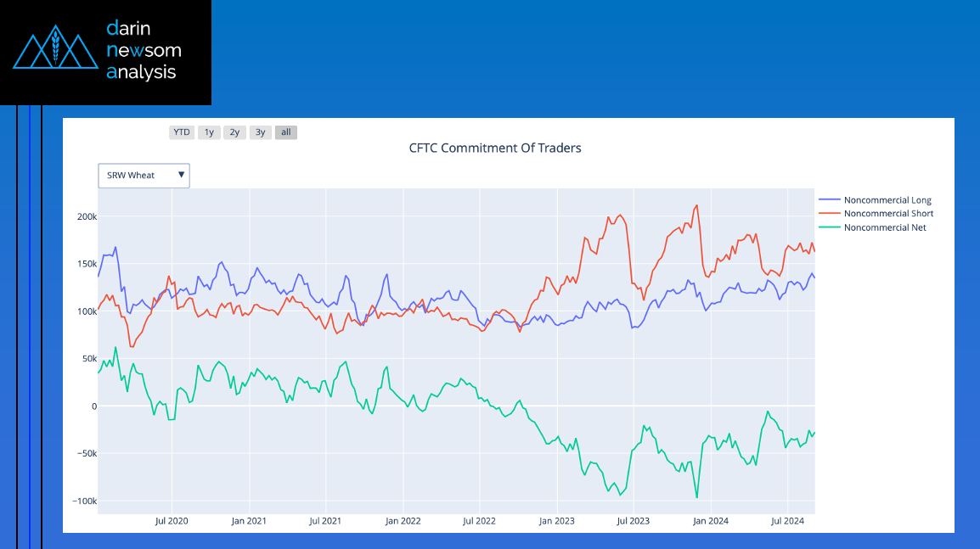Click the 'Jan 2024' x-axis label
Image resolution: width=980 pixels, height=549 pixels.
710,521
